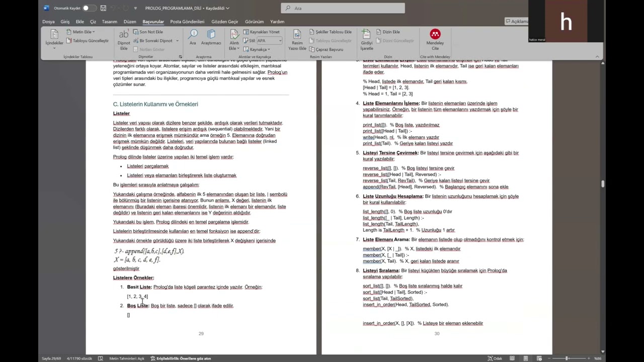Click the Listelere Örnekler: heading

click(x=133, y=278)
